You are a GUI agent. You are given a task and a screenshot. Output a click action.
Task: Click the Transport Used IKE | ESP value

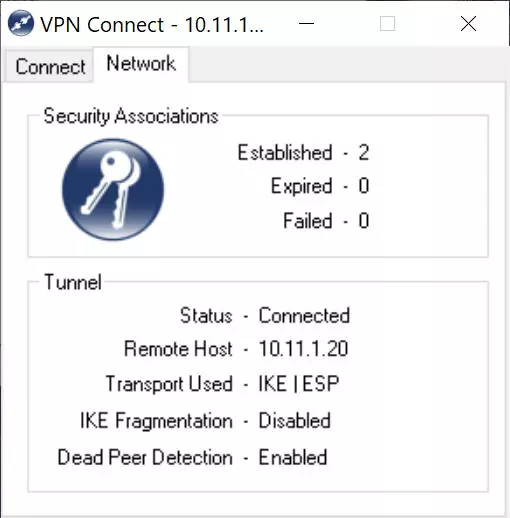[x=299, y=384]
